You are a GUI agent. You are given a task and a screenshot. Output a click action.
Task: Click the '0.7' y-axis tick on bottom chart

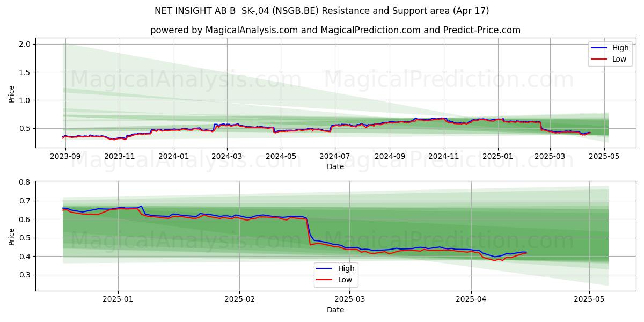[26, 201]
